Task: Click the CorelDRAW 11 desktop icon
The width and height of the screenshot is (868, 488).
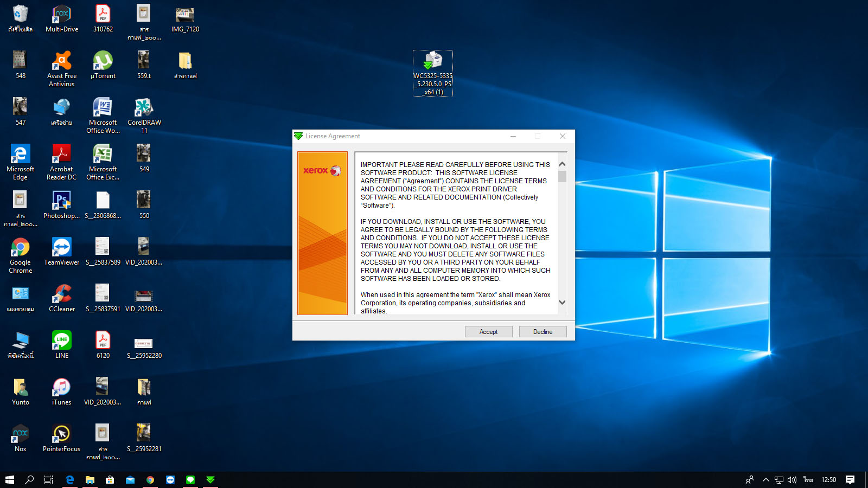Action: [x=144, y=108]
